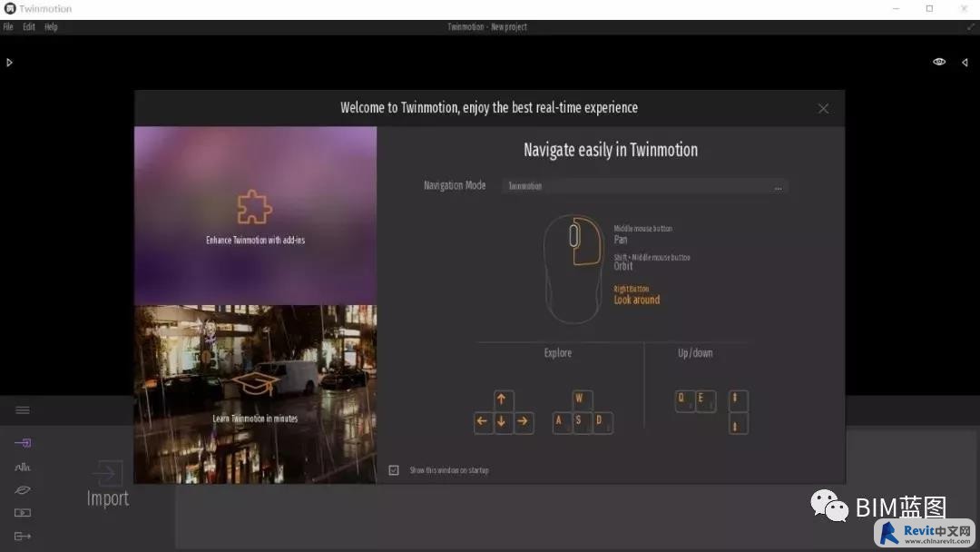Click the Pan middle mouse button label

(643, 234)
